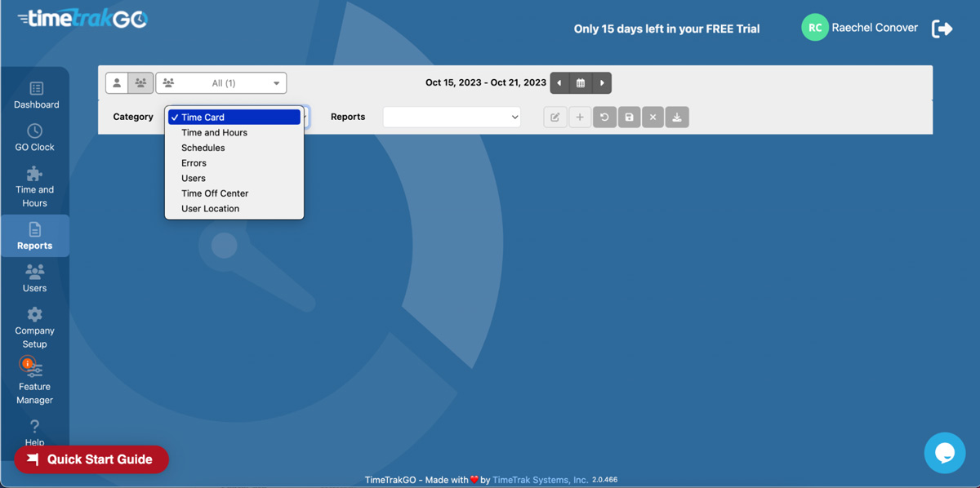
Task: Open the calendar date picker
Action: [580, 82]
